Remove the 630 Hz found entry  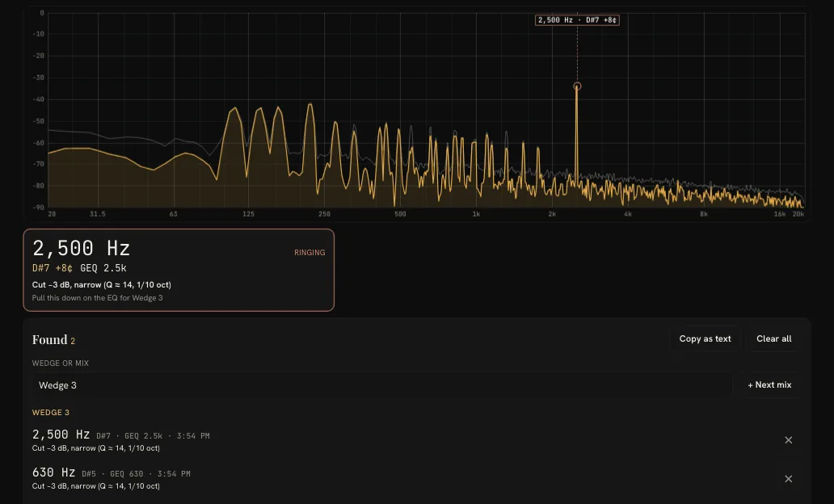point(788,479)
